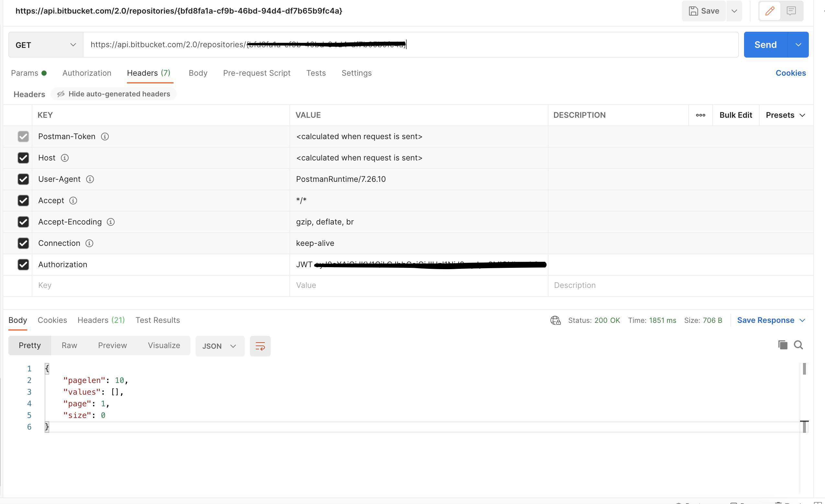Uncheck the User-Agent header
825x504 pixels.
(x=23, y=179)
